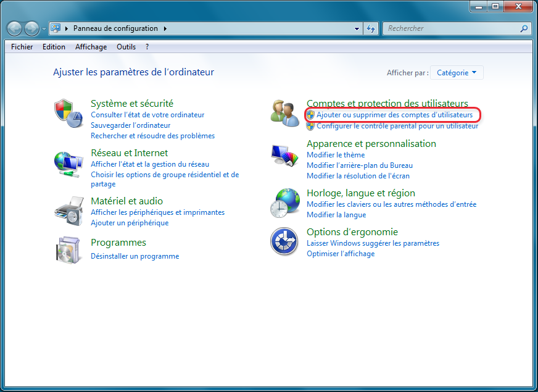Click the Réseau et Internet globe icon
The height and width of the screenshot is (392, 538).
click(68, 164)
